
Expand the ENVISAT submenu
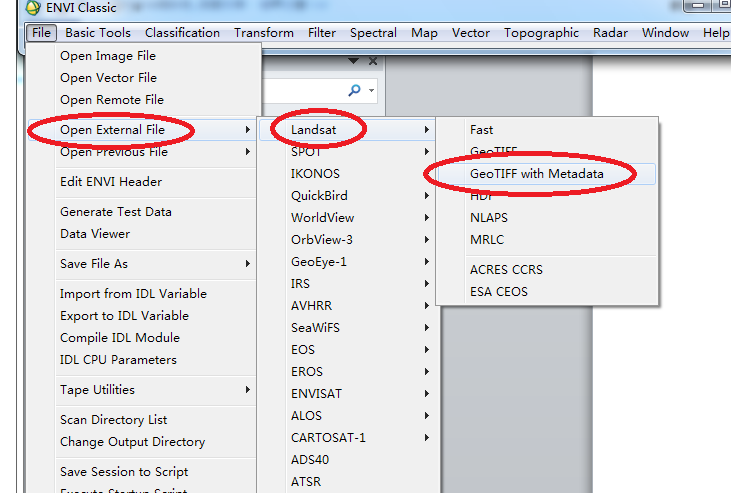347,394
